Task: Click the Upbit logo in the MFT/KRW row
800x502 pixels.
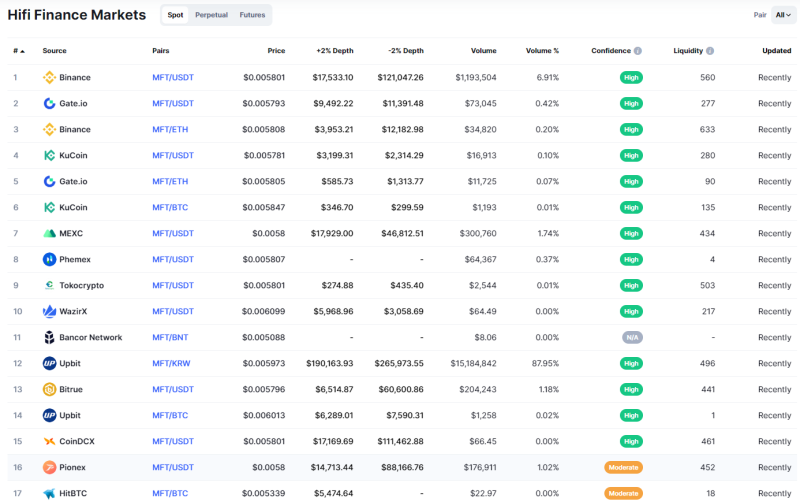Action: (49, 363)
